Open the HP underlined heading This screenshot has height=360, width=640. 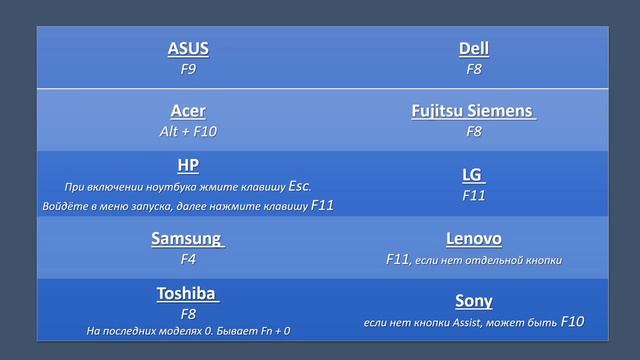188,165
